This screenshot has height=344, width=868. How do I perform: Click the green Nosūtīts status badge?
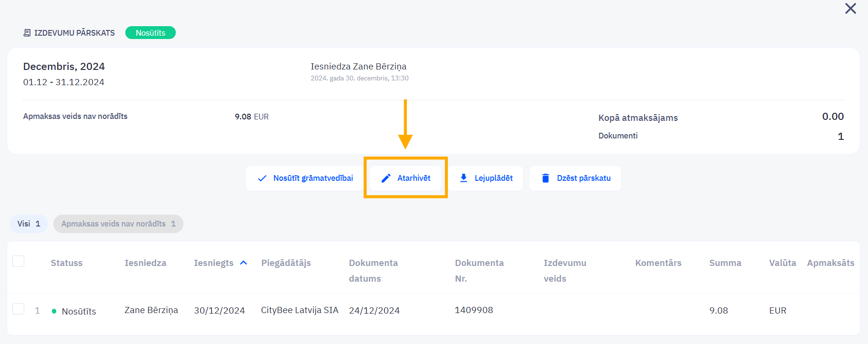(x=151, y=33)
